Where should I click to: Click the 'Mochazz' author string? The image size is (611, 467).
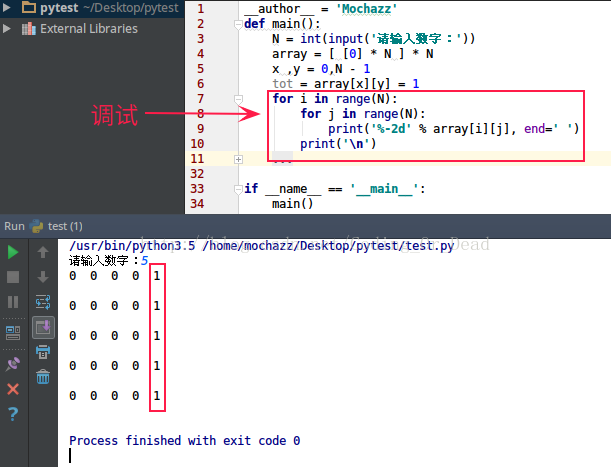[x=366, y=9]
